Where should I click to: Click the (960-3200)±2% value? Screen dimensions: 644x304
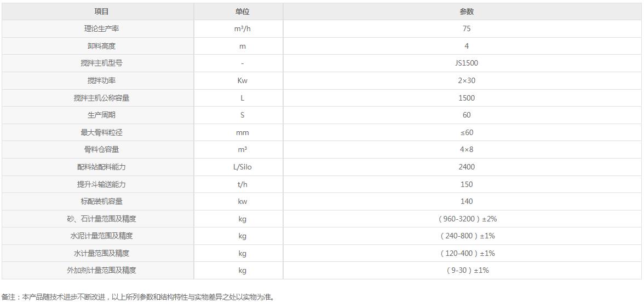pos(467,219)
